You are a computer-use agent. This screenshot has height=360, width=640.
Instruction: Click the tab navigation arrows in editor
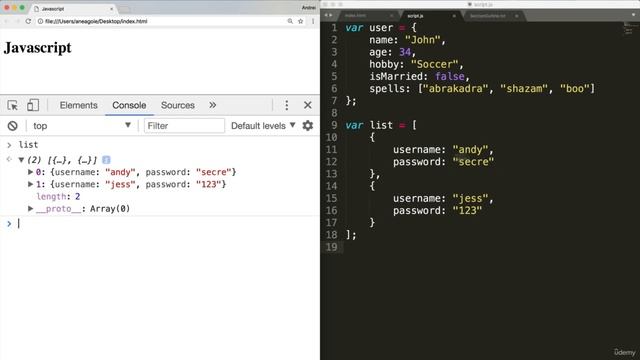coord(329,15)
